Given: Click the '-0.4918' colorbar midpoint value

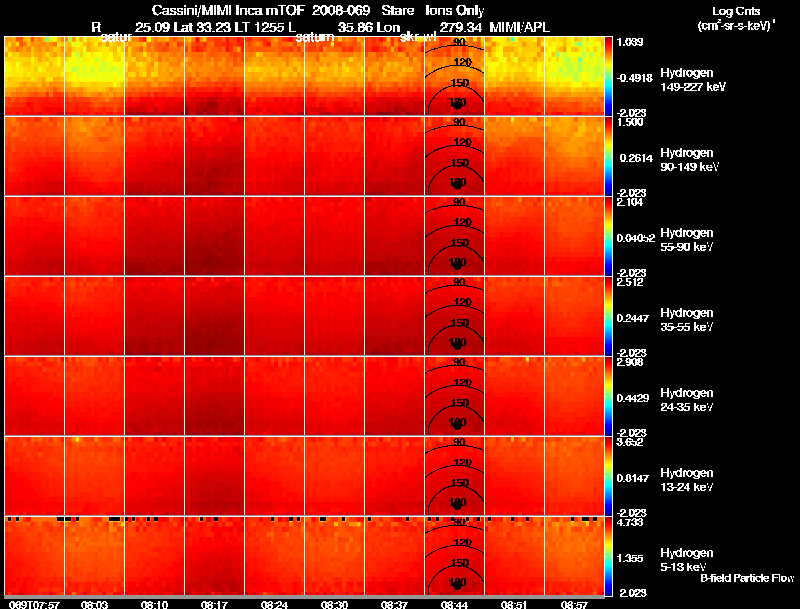Looking at the screenshot, I should pos(635,78).
